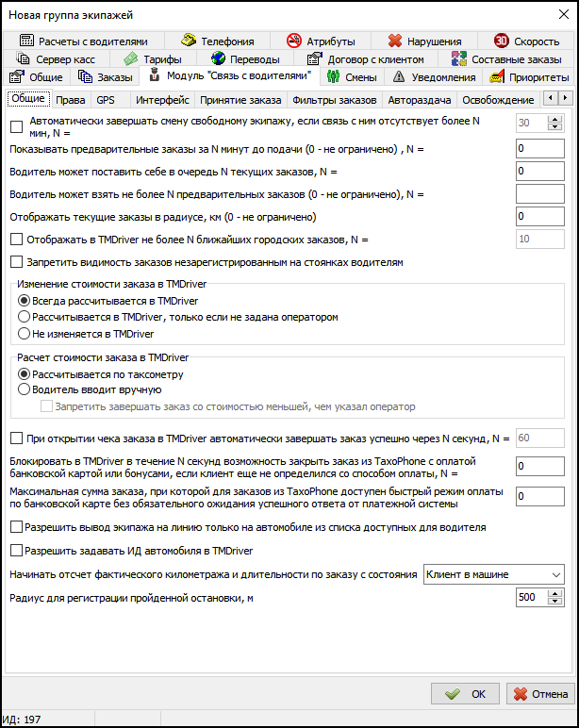Open the Фильтры заказов sub-tab

335,100
